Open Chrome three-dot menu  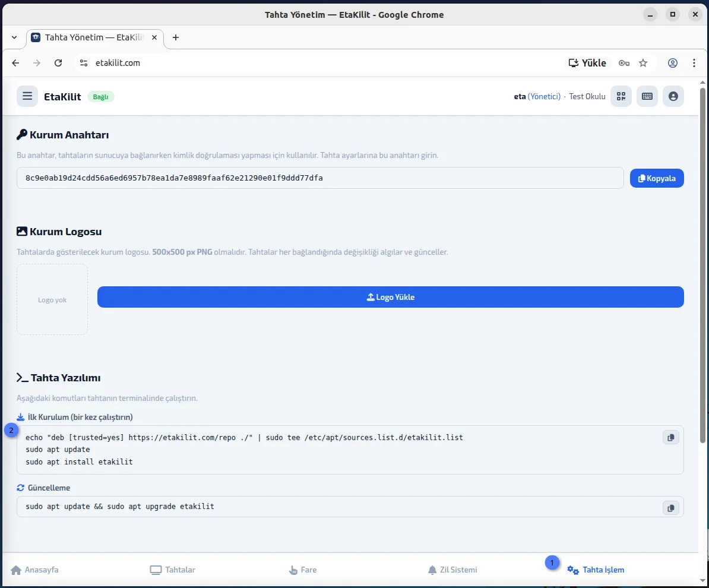(x=694, y=63)
